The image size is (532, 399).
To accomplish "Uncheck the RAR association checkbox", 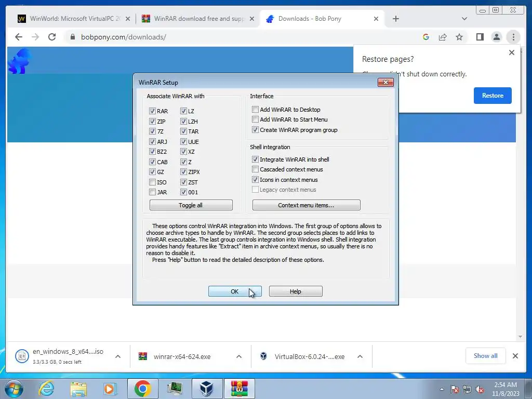I will 152,111.
